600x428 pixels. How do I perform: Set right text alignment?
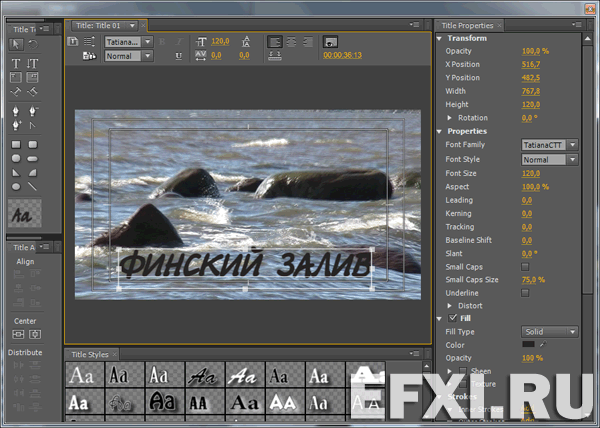[x=308, y=41]
